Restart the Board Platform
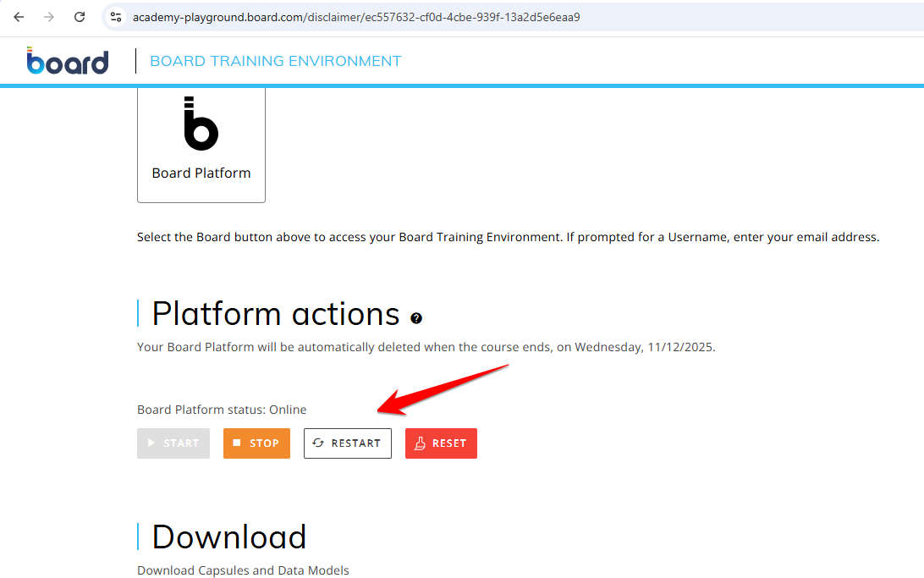The width and height of the screenshot is (924, 578). pos(347,443)
